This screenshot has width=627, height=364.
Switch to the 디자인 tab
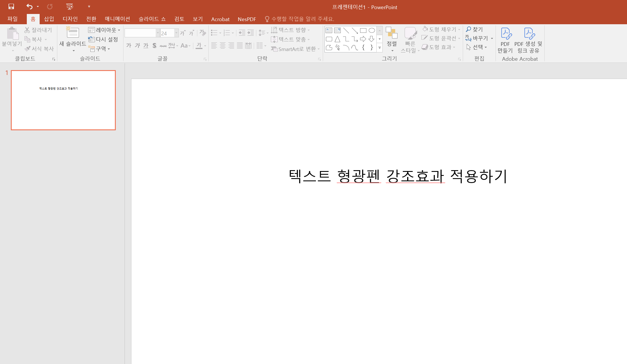[70, 19]
